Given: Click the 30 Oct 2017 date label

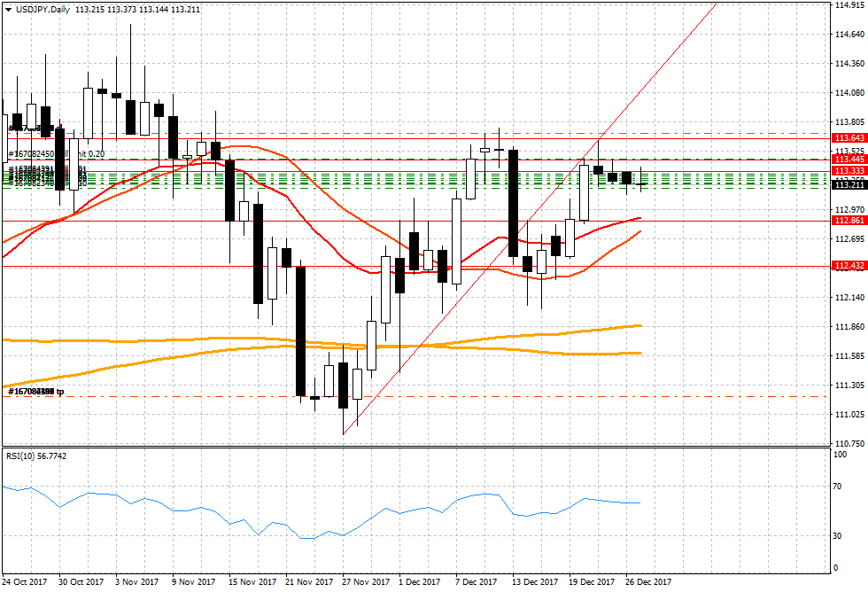Looking at the screenshot, I should point(81,582).
